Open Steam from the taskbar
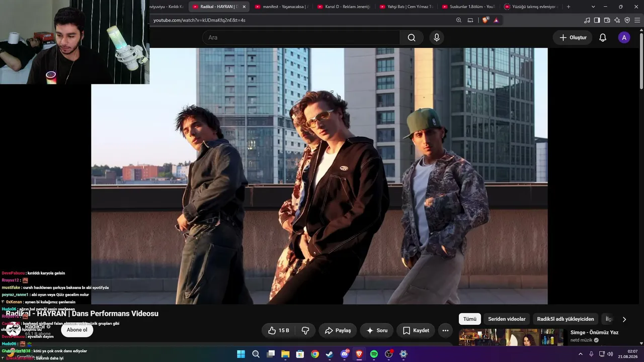 point(330,354)
